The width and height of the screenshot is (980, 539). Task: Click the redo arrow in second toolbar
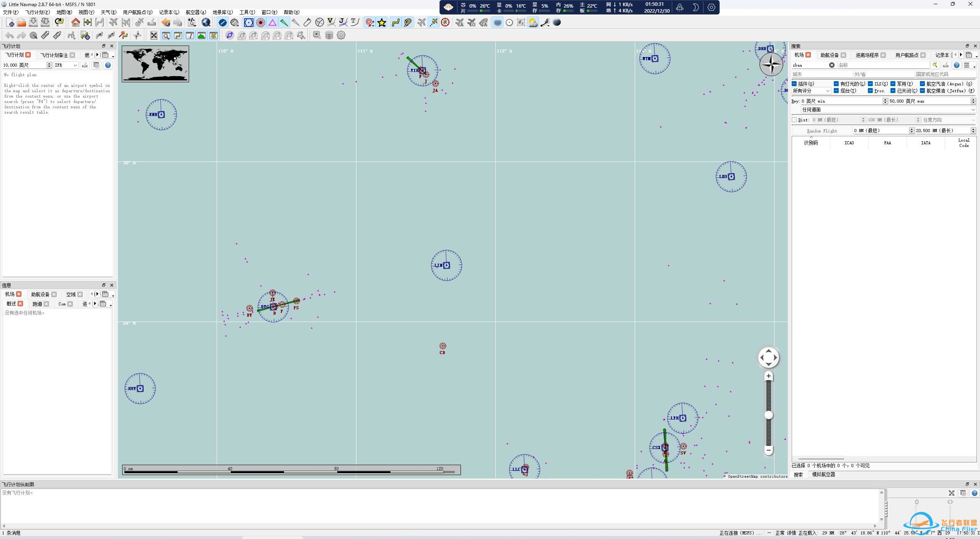(21, 36)
